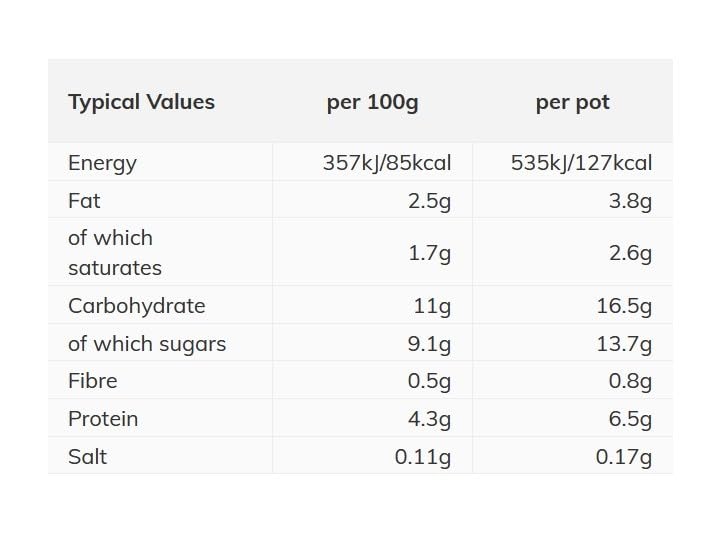Click the Protein row label
The image size is (720, 550).
pyautogui.click(x=103, y=419)
